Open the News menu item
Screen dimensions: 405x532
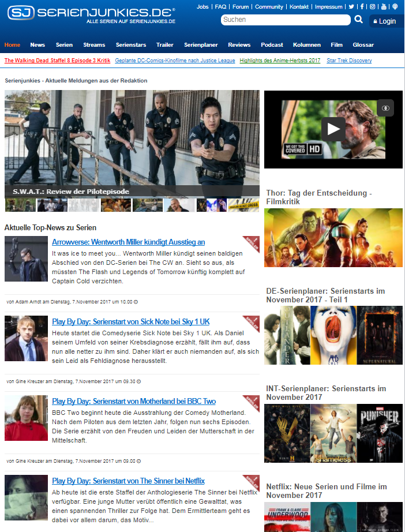37,45
